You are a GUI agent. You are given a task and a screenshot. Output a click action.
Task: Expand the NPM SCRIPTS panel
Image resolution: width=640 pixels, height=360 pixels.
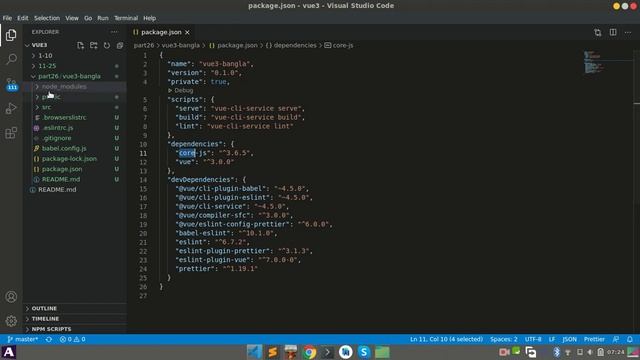51,329
